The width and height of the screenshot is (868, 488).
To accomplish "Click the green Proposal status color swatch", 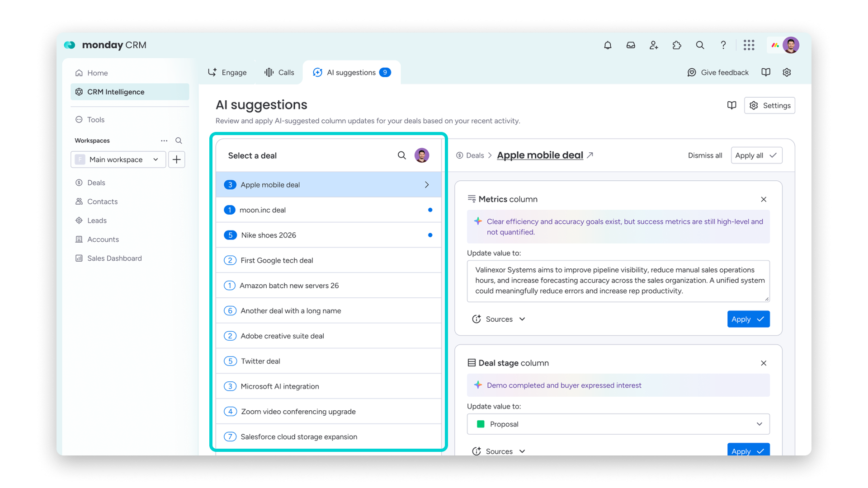I will point(481,424).
